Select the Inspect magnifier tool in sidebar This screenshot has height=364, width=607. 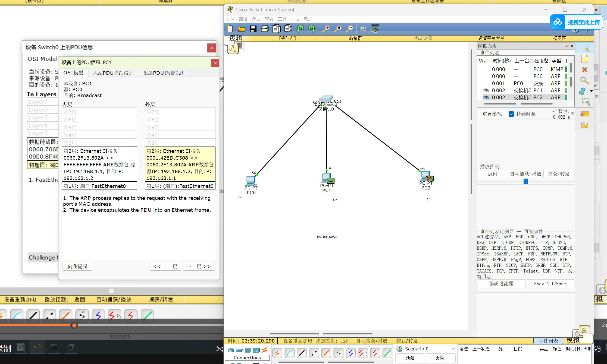tap(584, 80)
